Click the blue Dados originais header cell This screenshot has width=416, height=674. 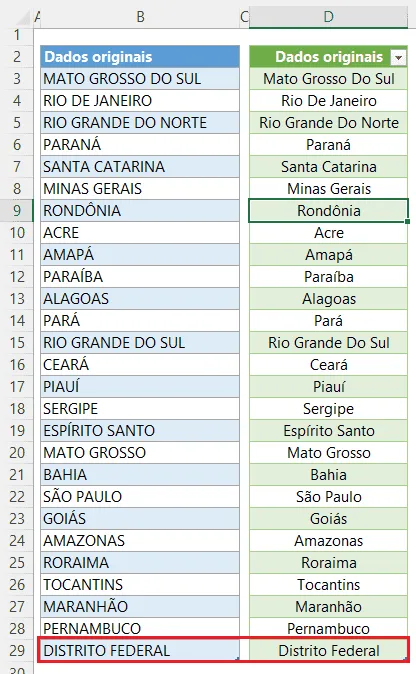click(x=140, y=57)
